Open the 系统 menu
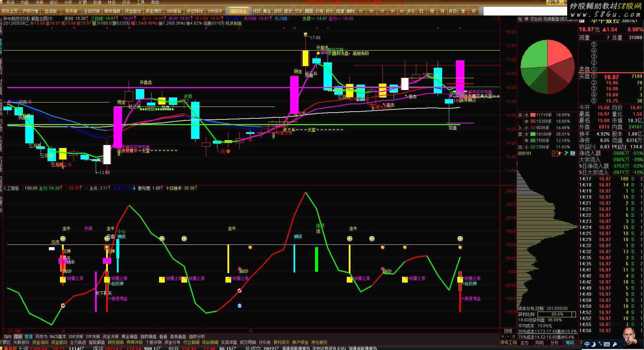644x350 pixels. pos(10,2)
